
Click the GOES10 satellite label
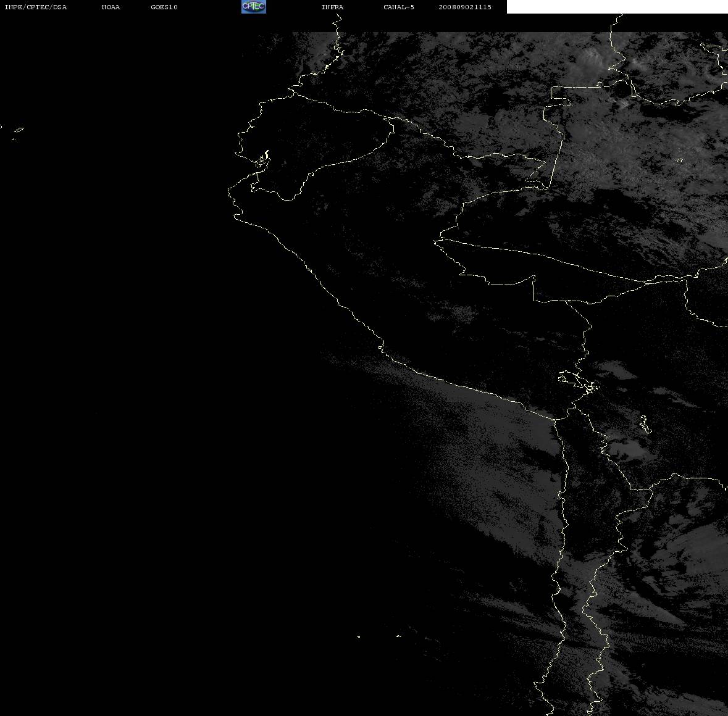[164, 7]
